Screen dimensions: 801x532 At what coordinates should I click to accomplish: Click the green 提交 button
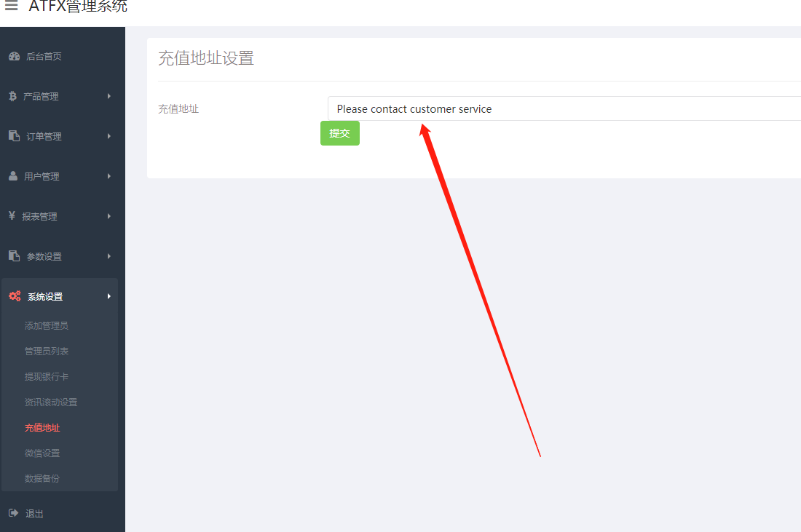340,133
